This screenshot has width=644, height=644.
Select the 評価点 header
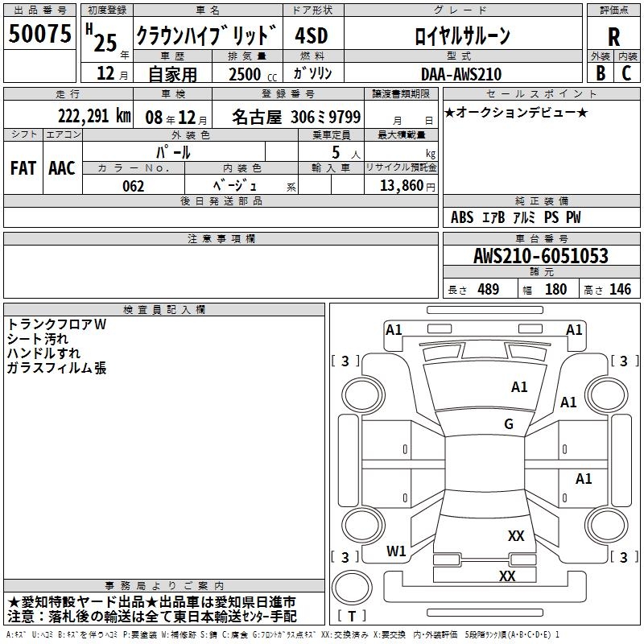pos(613,10)
